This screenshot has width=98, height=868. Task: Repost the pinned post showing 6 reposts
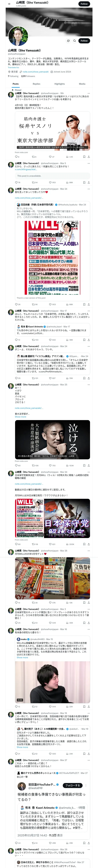click(x=34, y=157)
